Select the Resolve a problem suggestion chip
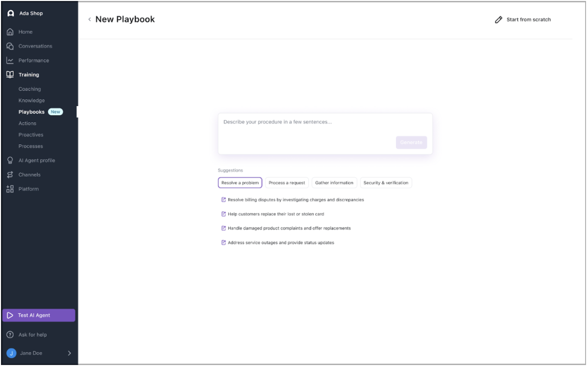588x366 pixels. coord(240,183)
